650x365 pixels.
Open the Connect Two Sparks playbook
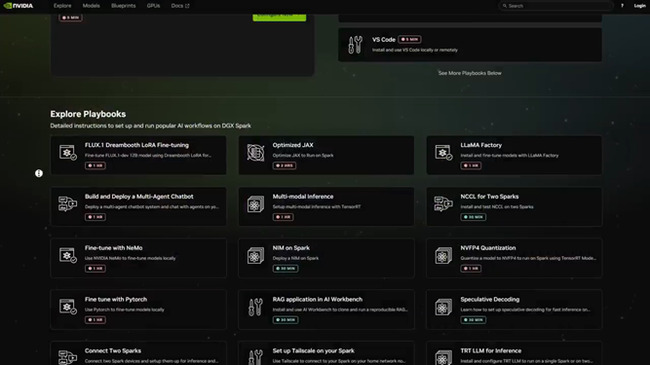138,353
